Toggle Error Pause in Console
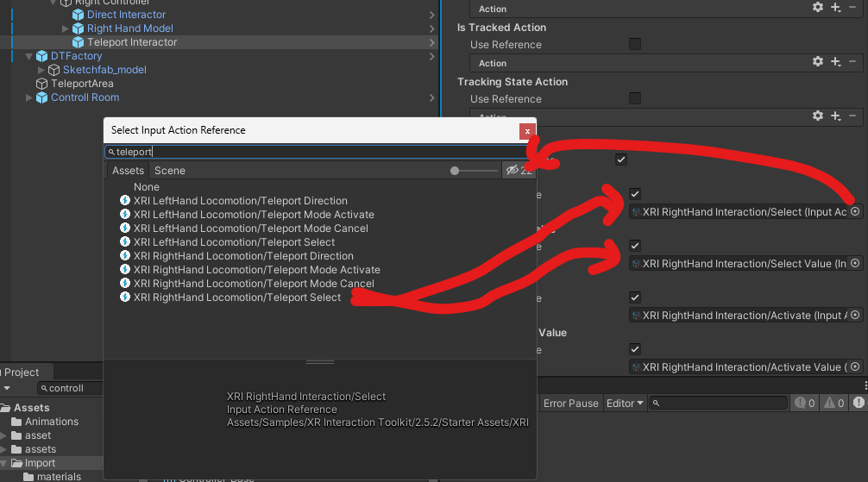This screenshot has width=868, height=482. 570,404
